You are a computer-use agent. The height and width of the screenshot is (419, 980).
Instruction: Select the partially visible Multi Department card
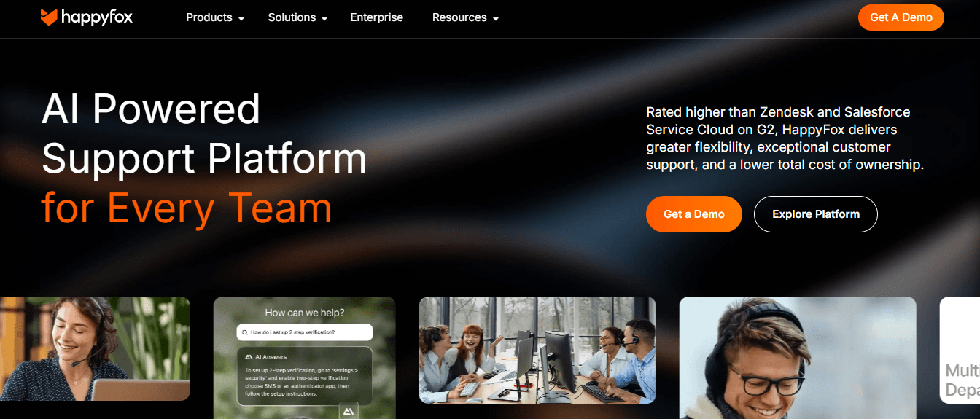click(x=960, y=350)
